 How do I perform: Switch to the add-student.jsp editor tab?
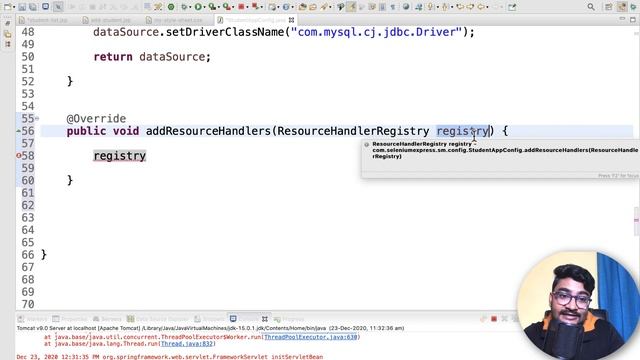[x=107, y=20]
